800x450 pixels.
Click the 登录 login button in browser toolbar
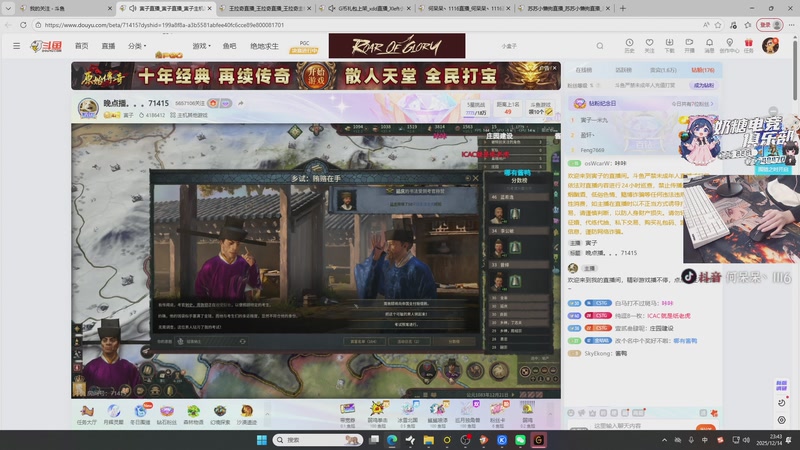point(770,24)
